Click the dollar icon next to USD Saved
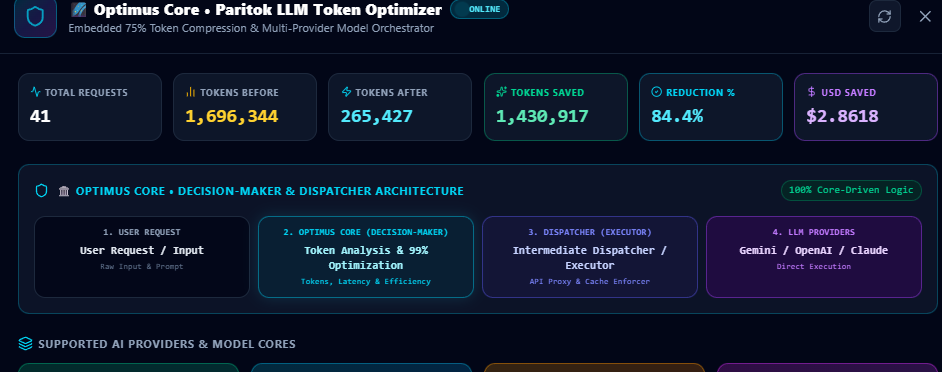Image resolution: width=942 pixels, height=372 pixels. [812, 93]
